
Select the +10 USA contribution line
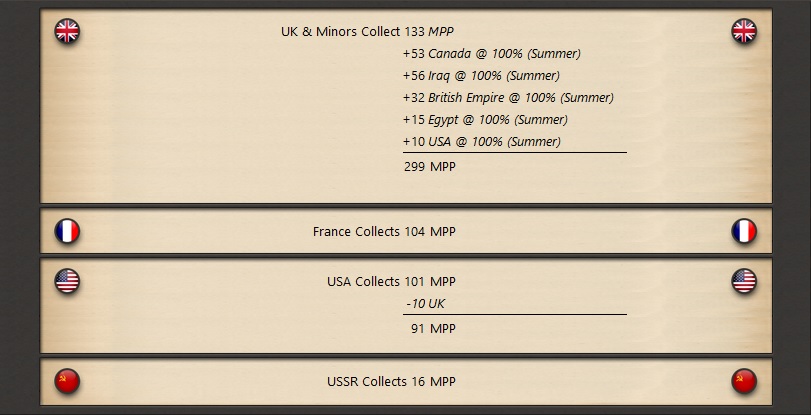pyautogui.click(x=482, y=141)
